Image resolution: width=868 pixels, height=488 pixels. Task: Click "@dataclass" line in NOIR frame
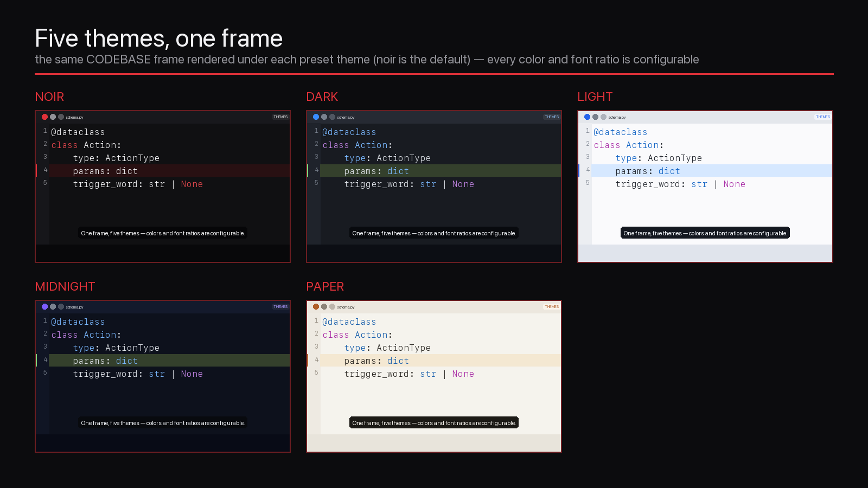pos(78,132)
